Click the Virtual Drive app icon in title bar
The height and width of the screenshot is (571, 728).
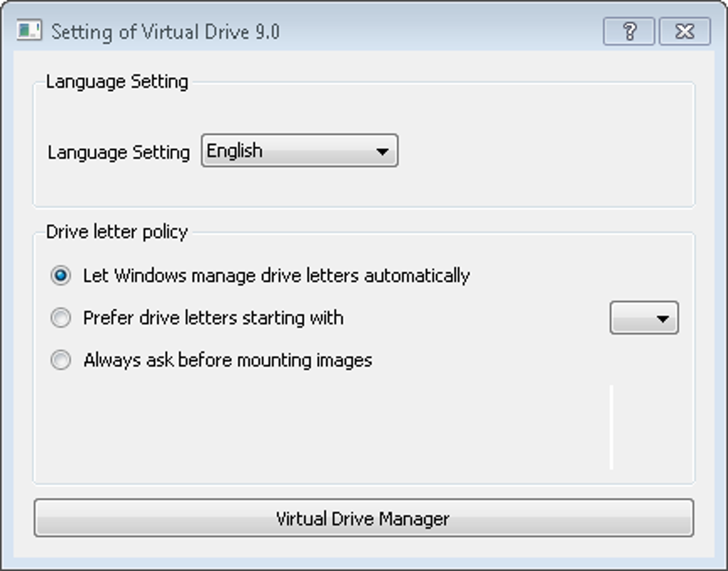tap(29, 31)
